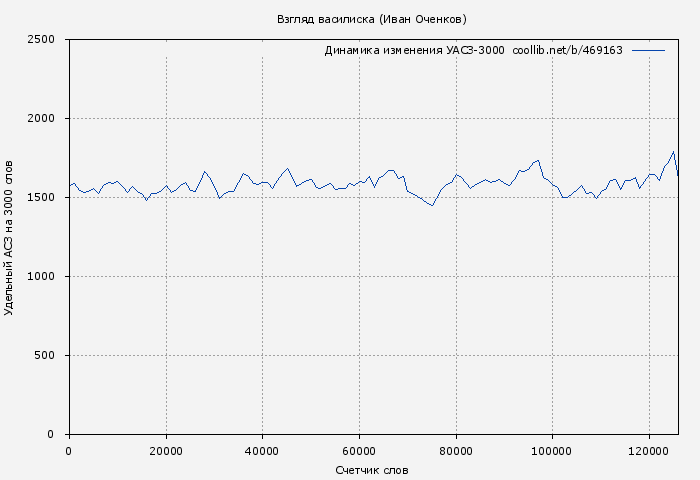Click the X-axis label "Счетчик слов"

pos(372,470)
